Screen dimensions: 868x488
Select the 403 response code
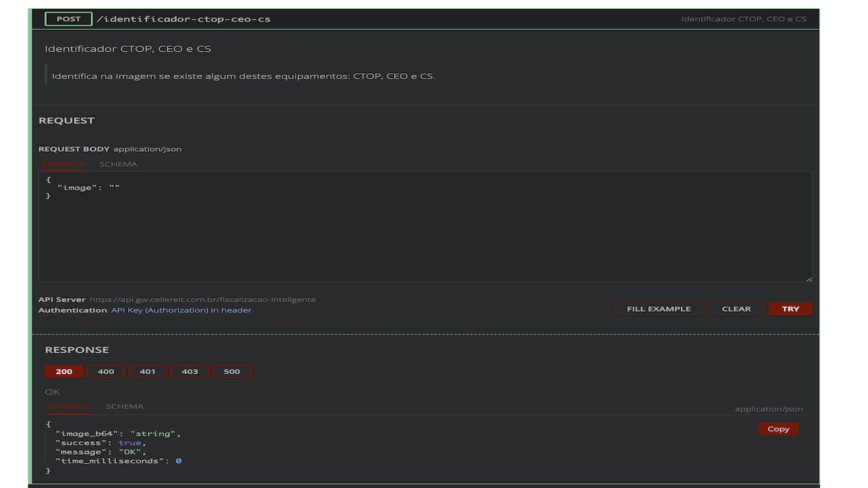(x=190, y=371)
